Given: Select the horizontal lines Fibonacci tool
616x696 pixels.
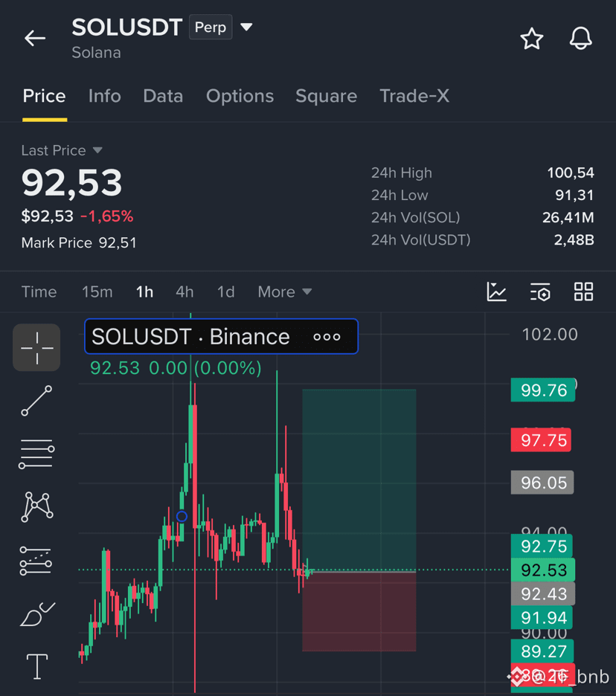Looking at the screenshot, I should [x=36, y=454].
